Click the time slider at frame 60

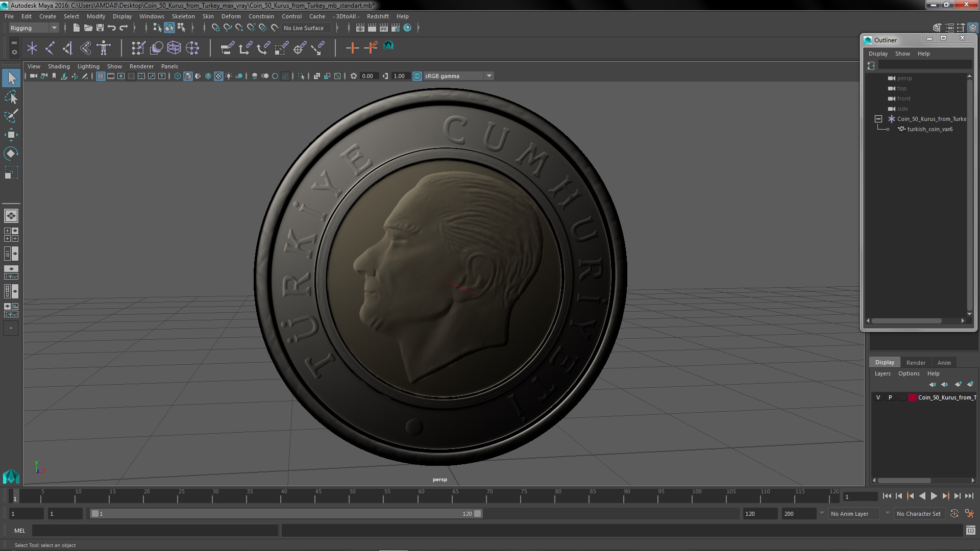click(421, 496)
